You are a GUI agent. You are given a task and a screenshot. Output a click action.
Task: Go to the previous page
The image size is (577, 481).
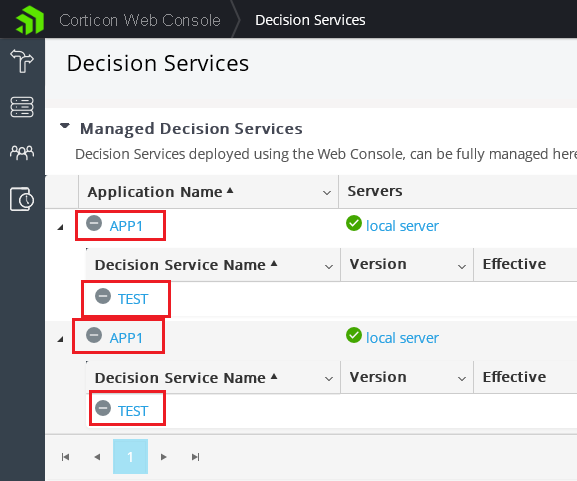[97, 457]
